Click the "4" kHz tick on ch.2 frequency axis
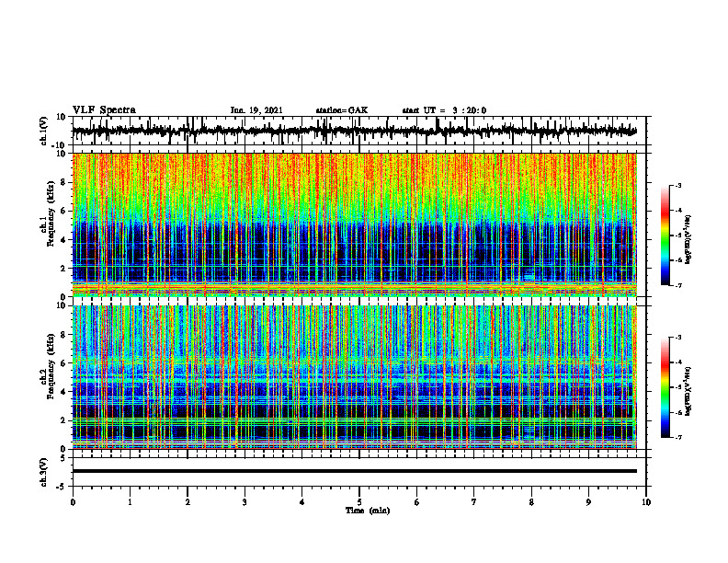 click(64, 392)
